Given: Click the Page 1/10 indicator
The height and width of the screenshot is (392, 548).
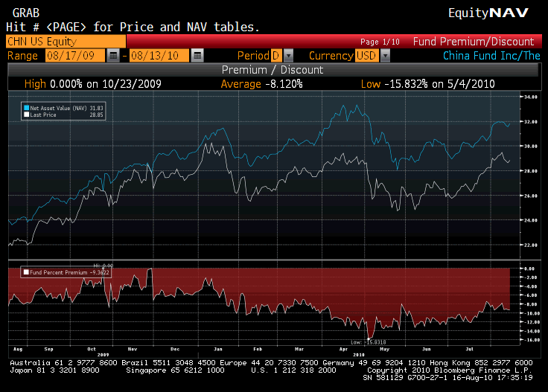Looking at the screenshot, I should point(380,42).
